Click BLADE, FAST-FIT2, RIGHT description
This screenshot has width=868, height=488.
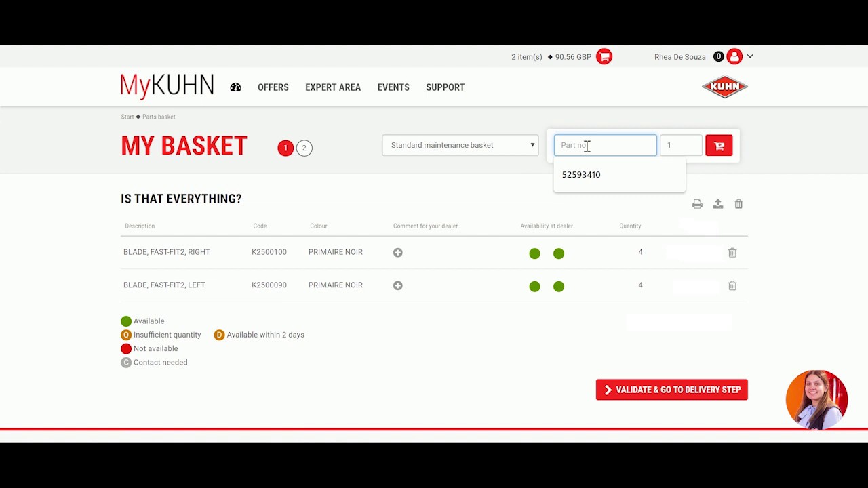167,252
